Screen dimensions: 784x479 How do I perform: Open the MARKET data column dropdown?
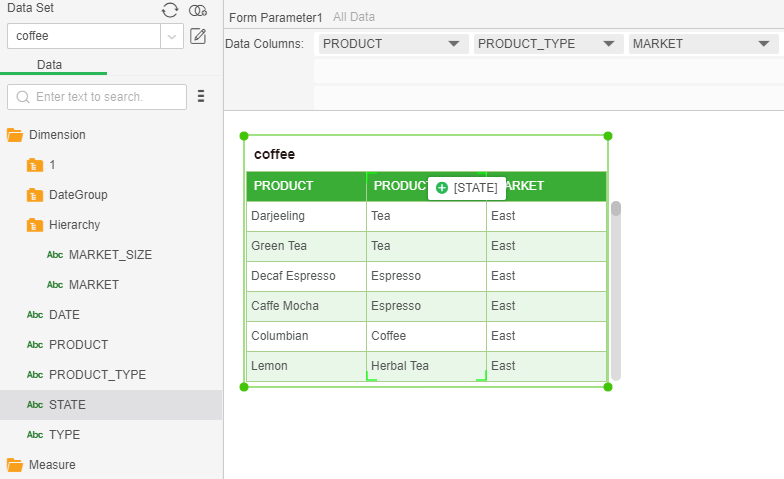763,44
